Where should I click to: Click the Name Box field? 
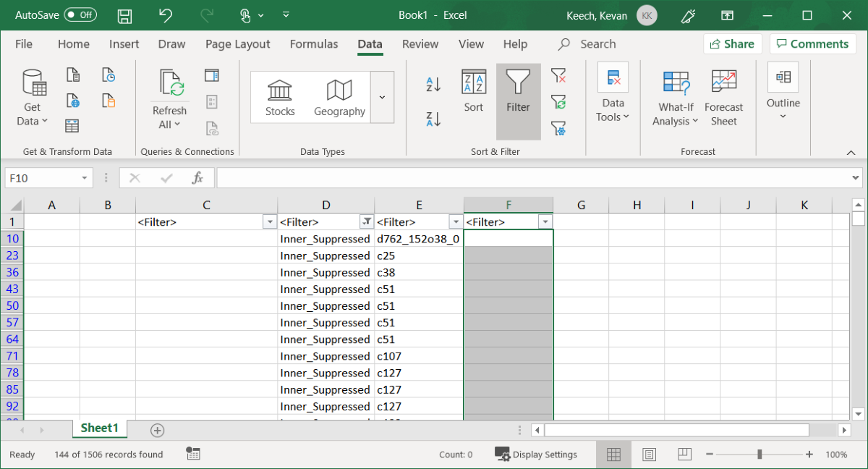pos(43,178)
